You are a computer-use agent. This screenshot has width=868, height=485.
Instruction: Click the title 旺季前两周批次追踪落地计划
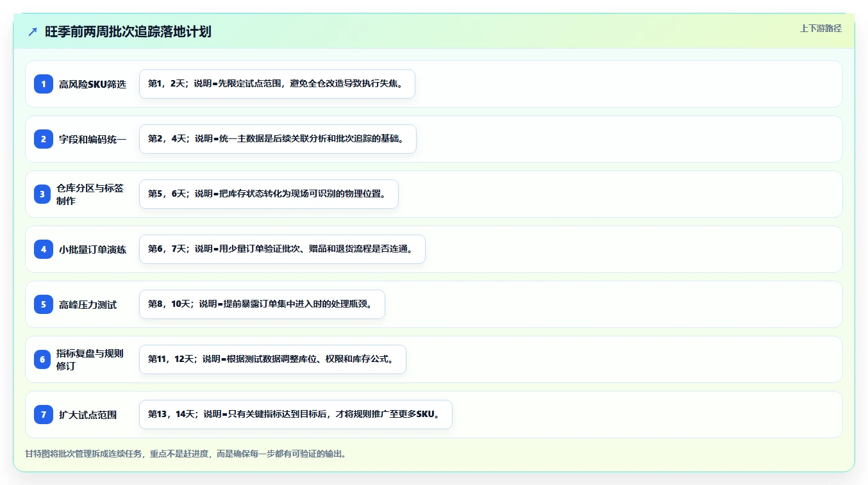coord(128,31)
